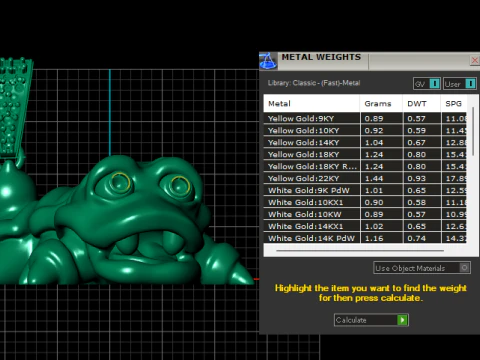Select the White Gold:10KW row

coord(365,215)
